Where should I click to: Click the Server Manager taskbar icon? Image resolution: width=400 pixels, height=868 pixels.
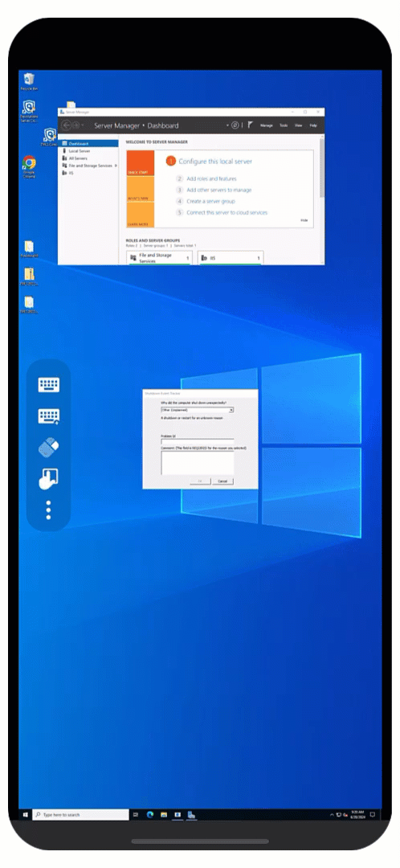[191, 815]
